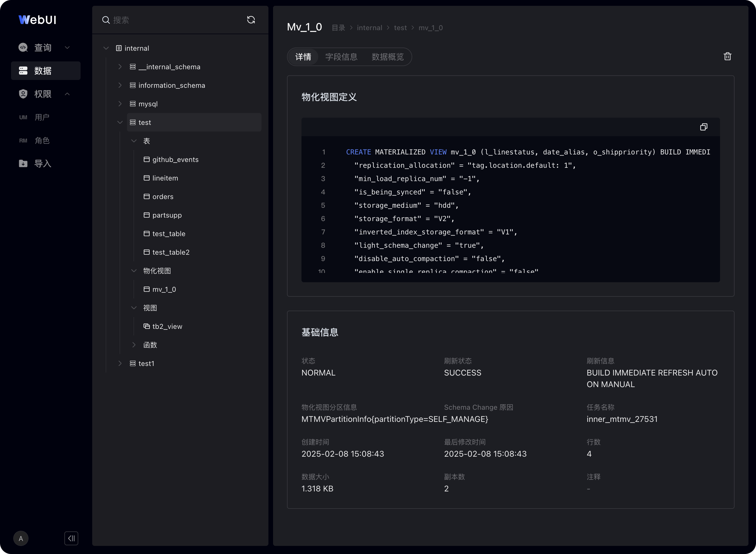This screenshot has width=756, height=554.
Task: Collapse the test database node
Action: click(120, 122)
